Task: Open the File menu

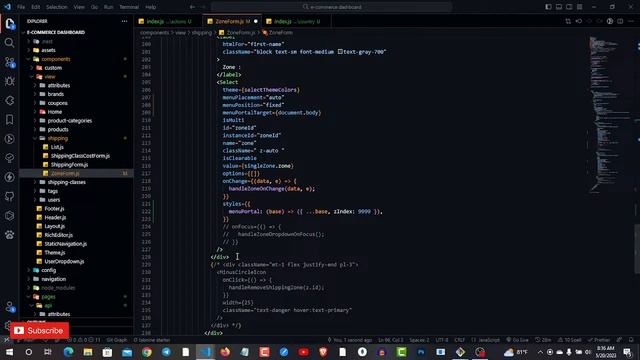Action: pyautogui.click(x=21, y=7)
